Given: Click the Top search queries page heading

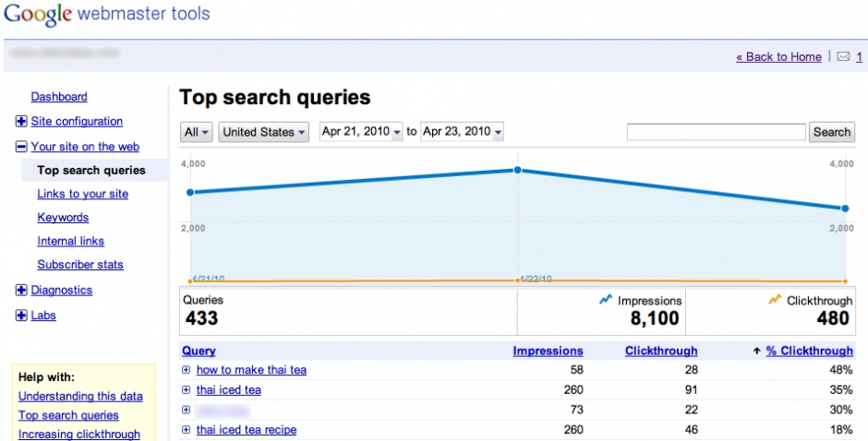Looking at the screenshot, I should [x=274, y=98].
